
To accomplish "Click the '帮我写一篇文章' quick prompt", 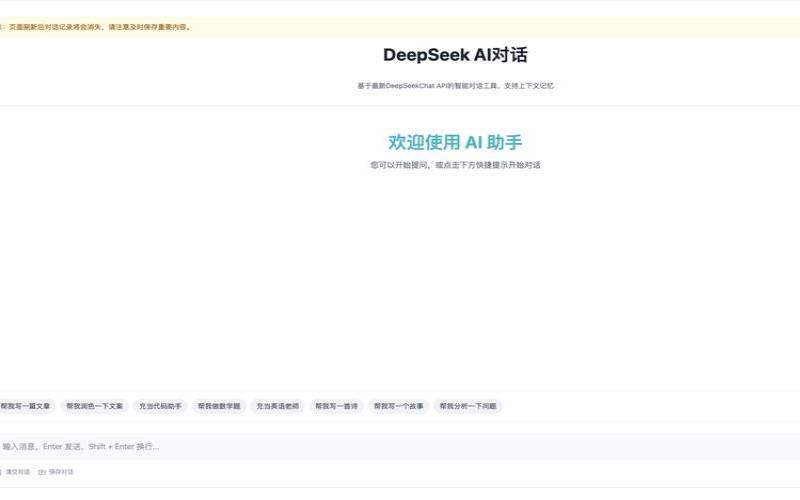I will coord(26,406).
